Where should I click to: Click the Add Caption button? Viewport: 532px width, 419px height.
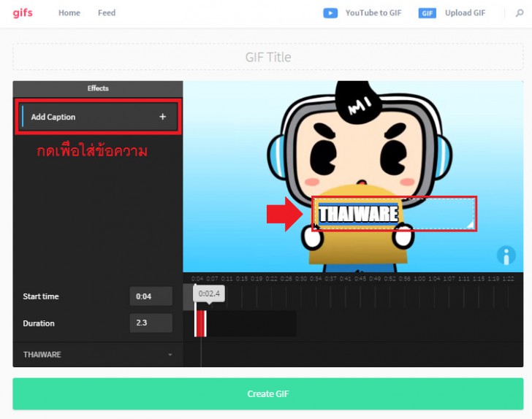pos(99,117)
